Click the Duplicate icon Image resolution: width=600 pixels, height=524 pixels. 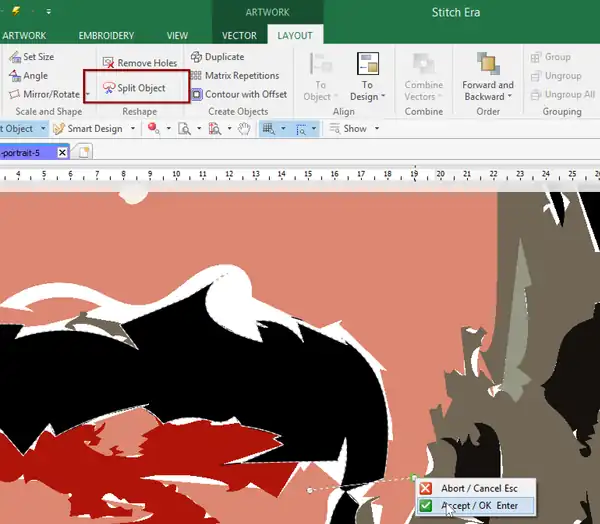pyautogui.click(x=196, y=57)
